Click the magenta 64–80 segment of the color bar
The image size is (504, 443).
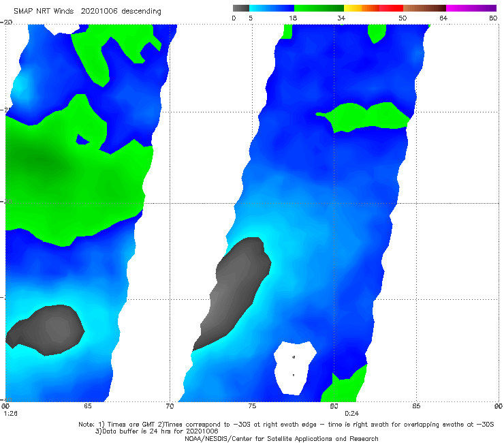click(471, 8)
